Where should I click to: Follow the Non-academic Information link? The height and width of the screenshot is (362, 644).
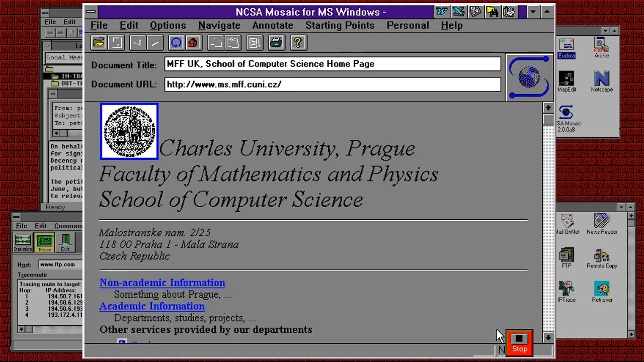pyautogui.click(x=163, y=283)
